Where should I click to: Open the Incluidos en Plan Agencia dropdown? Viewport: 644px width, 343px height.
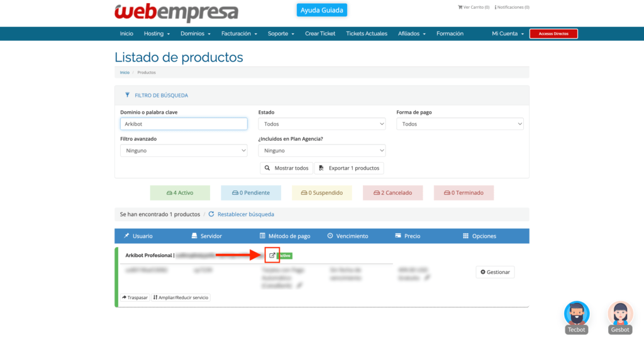tap(321, 151)
